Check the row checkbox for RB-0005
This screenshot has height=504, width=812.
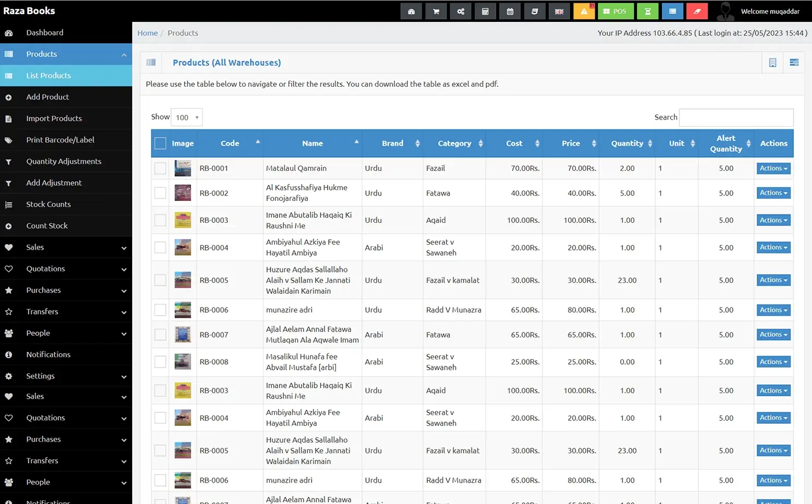tap(160, 280)
